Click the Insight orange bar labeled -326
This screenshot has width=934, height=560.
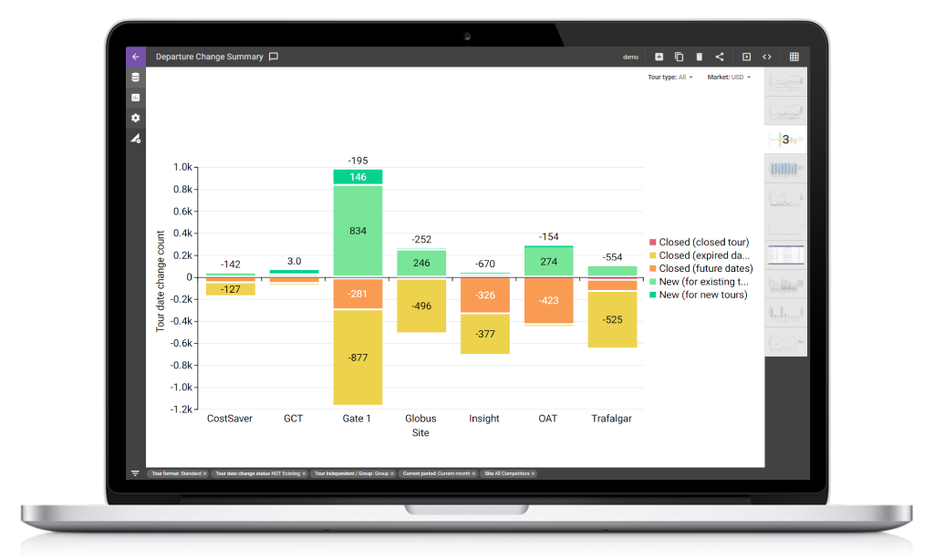click(x=485, y=295)
